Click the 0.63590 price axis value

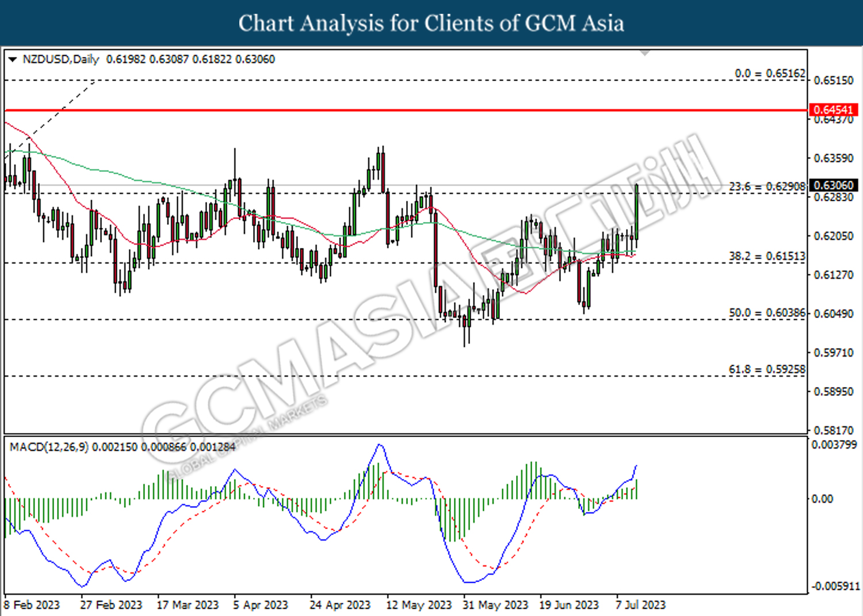pyautogui.click(x=834, y=158)
